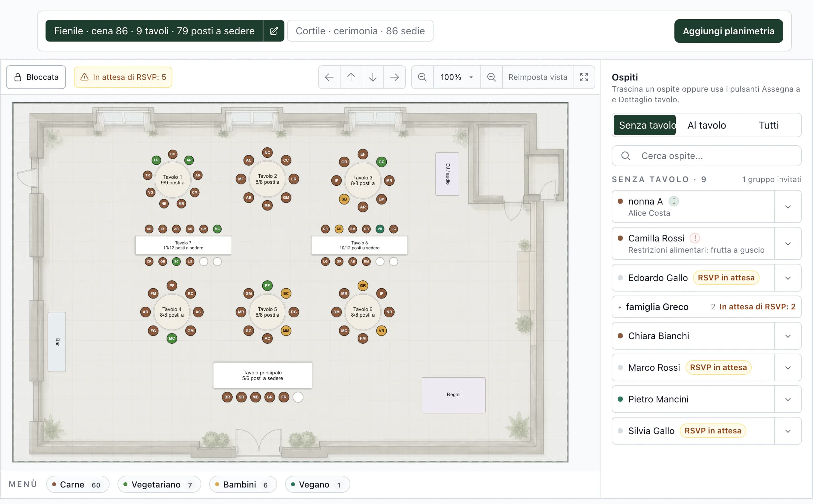
Task: Select the Tavolo 7 rectangular table
Action: point(183,245)
